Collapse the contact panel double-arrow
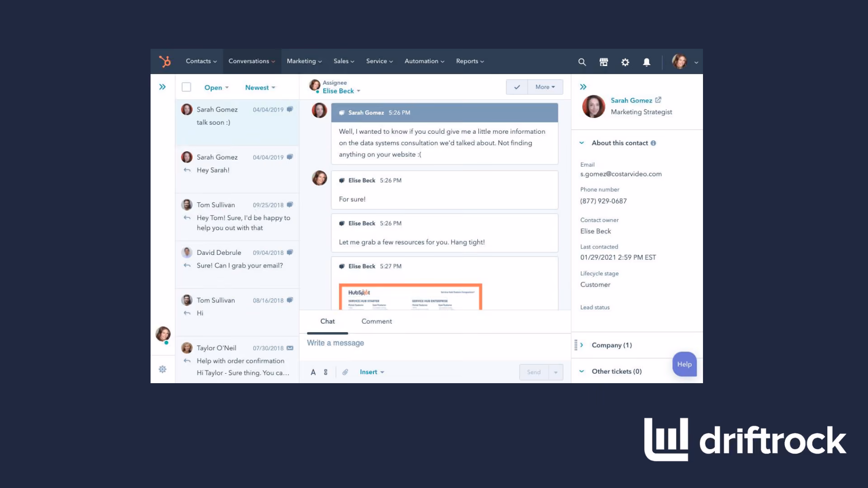Screen dimensions: 868x488 tap(583, 87)
